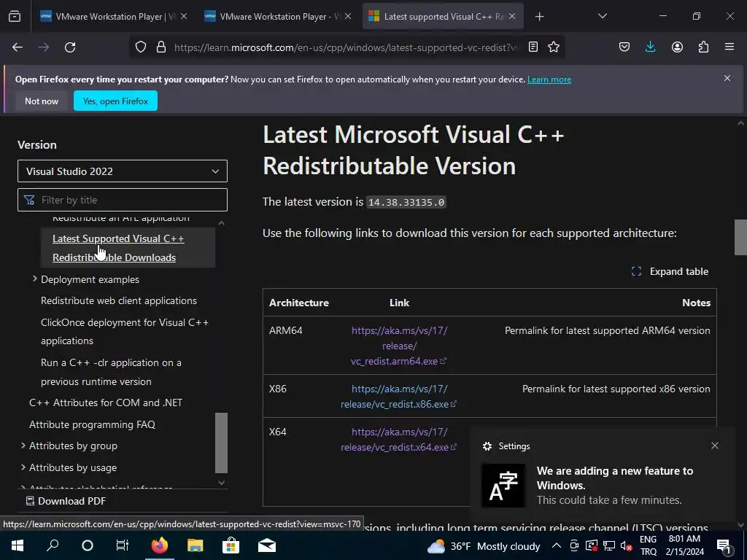Open Redistribute web client applications
Viewport: 747px width, 560px height.
point(119,301)
